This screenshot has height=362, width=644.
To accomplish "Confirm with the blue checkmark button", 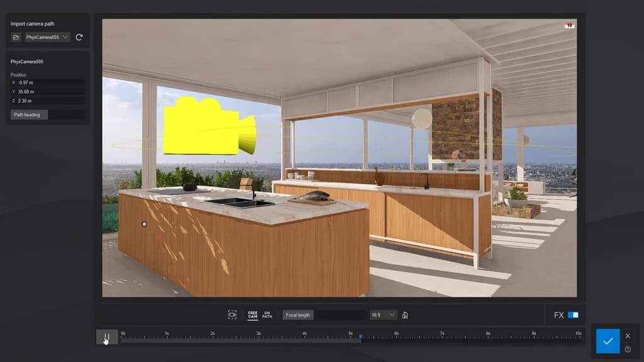I will pos(608,341).
